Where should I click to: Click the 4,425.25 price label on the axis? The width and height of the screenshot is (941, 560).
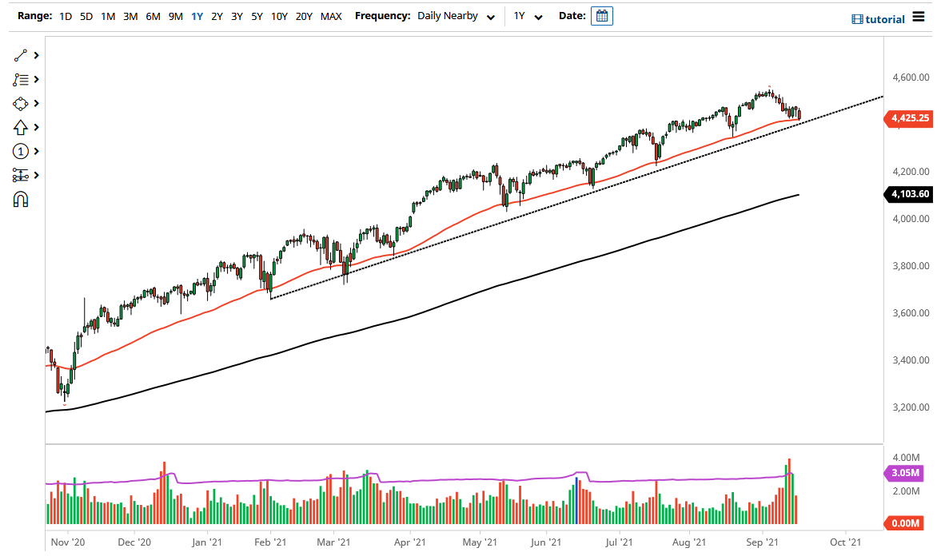(x=909, y=119)
